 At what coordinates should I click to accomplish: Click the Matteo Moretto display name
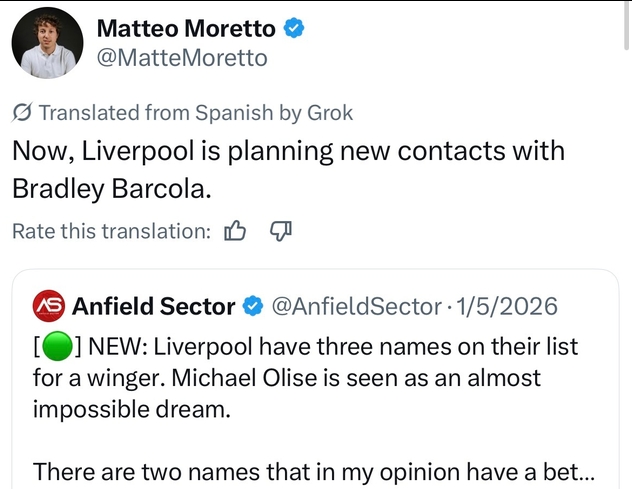tap(186, 29)
